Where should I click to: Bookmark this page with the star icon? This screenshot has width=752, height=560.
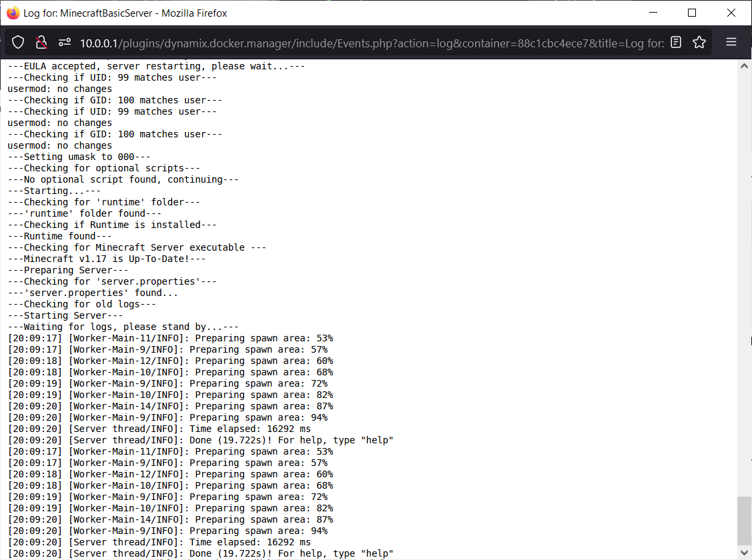tap(699, 42)
